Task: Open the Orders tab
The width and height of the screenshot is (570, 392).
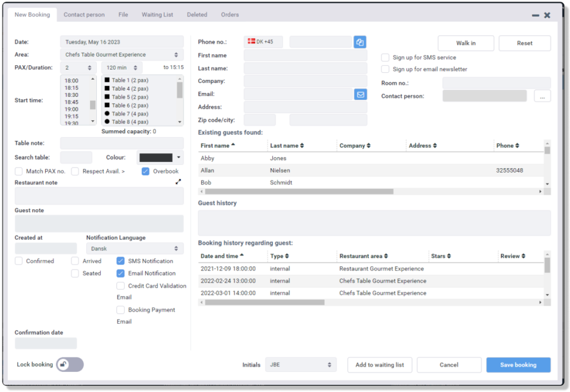Action: point(230,14)
